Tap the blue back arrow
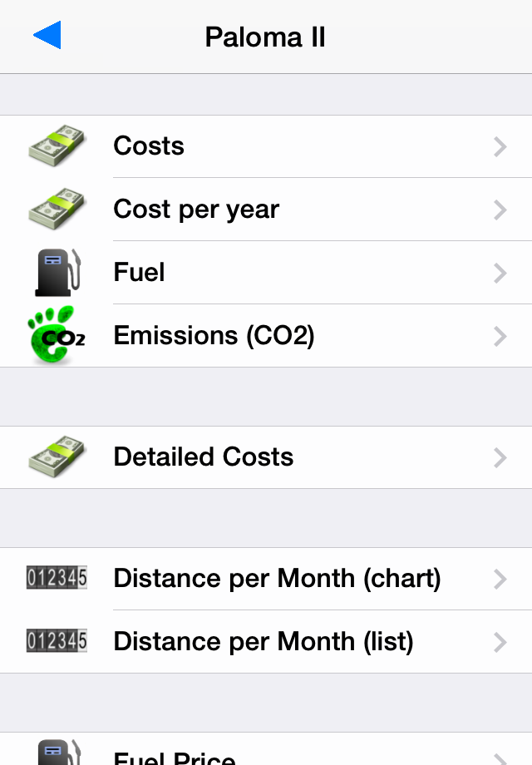Screen dimensions: 532x765 (47, 35)
